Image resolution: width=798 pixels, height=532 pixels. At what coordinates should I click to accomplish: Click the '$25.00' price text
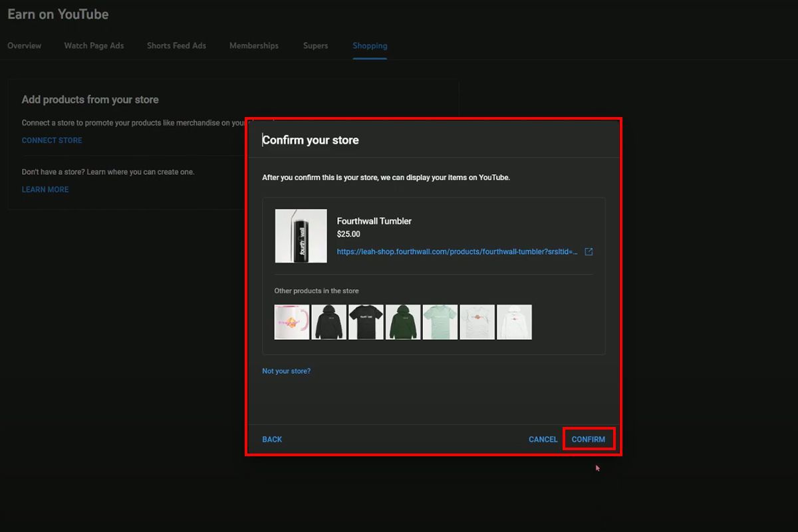tap(348, 234)
